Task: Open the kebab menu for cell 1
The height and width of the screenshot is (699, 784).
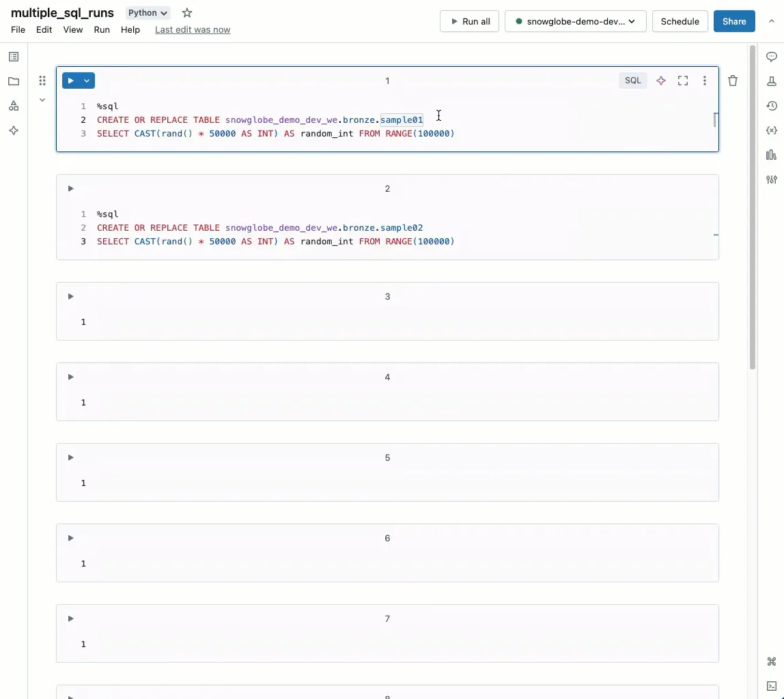Action: pyautogui.click(x=705, y=81)
